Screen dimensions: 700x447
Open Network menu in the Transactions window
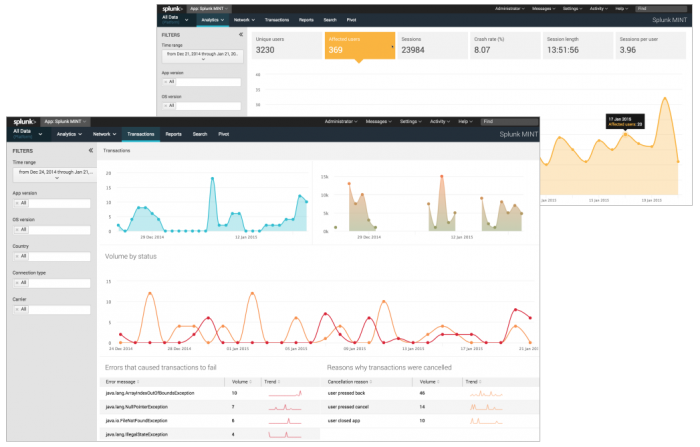pos(104,134)
